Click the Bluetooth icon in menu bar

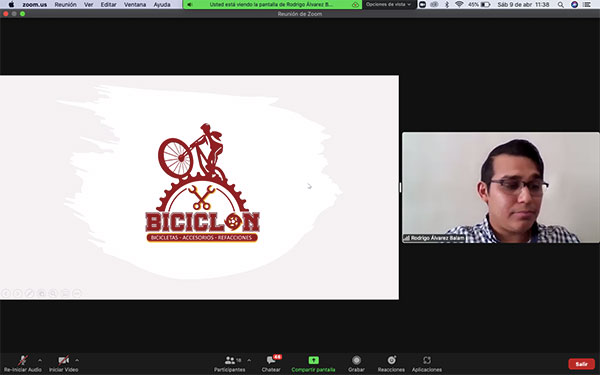point(447,5)
